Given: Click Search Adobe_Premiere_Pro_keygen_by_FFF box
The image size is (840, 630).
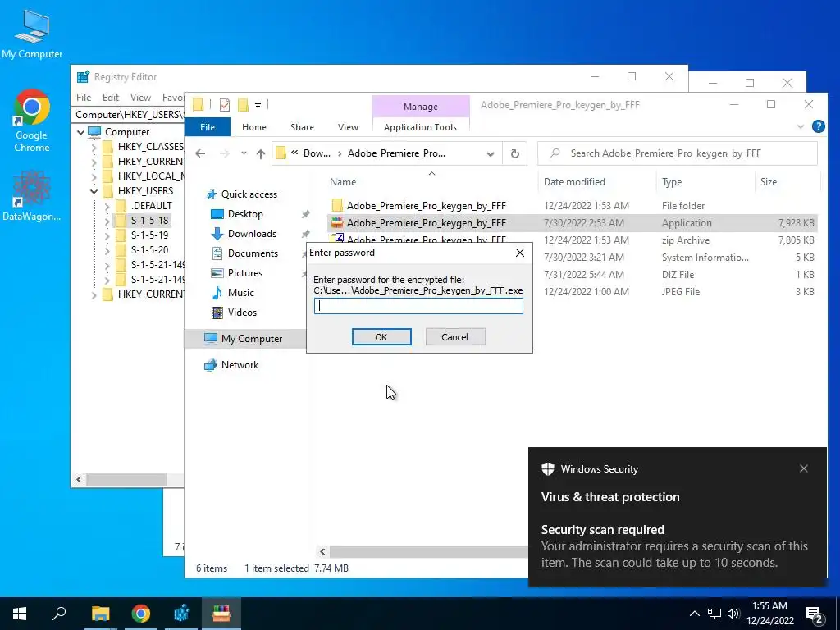Looking at the screenshot, I should (x=677, y=153).
